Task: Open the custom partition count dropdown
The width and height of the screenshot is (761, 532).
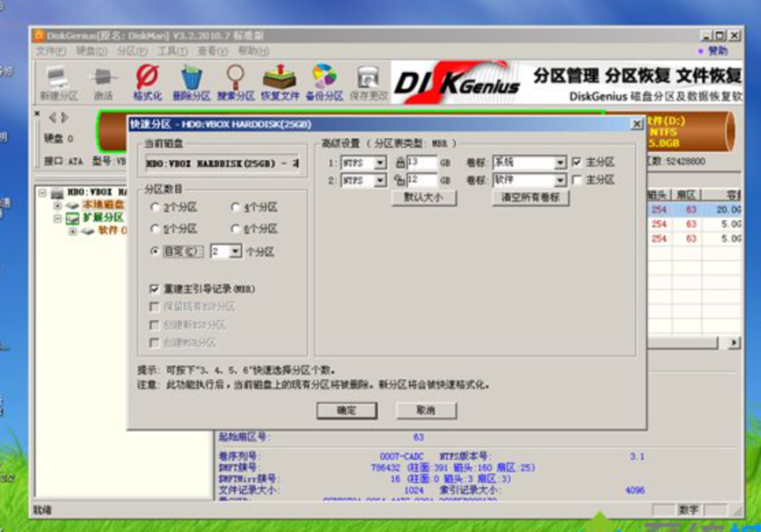Action: pyautogui.click(x=235, y=251)
